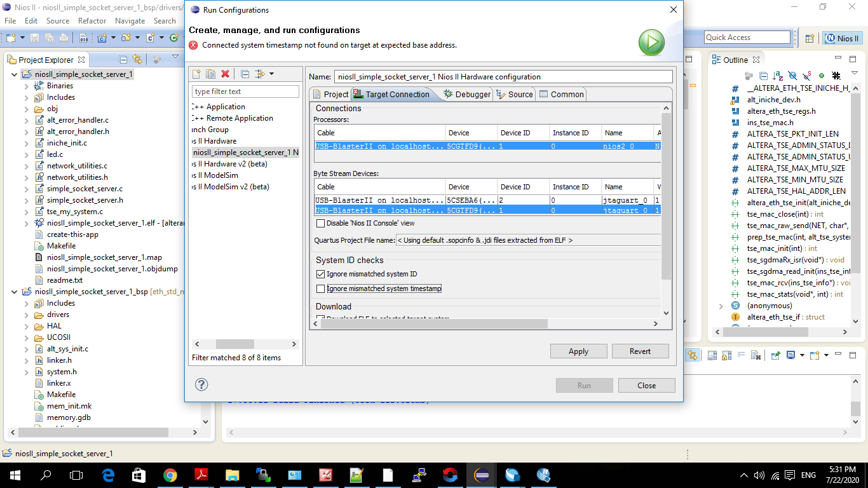
Task: Collapse the niosII_simple_socket_server_1_bsp project tree
Action: pos(14,292)
